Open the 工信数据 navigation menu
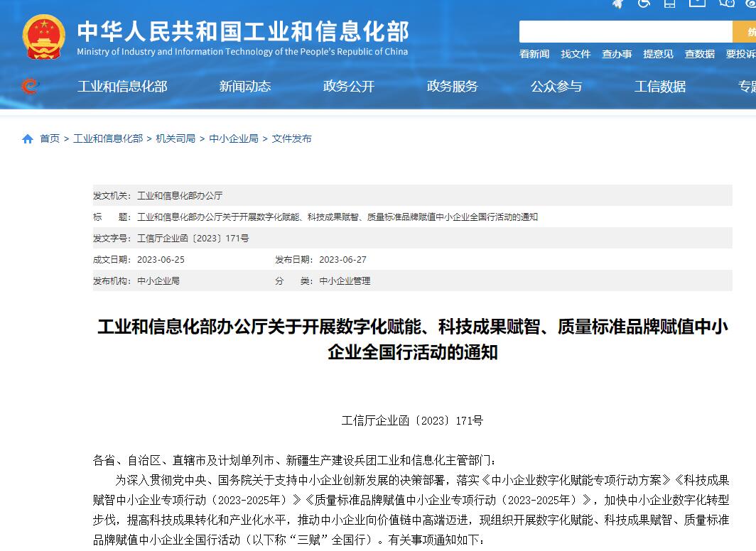This screenshot has height=551, width=756. pyautogui.click(x=660, y=87)
